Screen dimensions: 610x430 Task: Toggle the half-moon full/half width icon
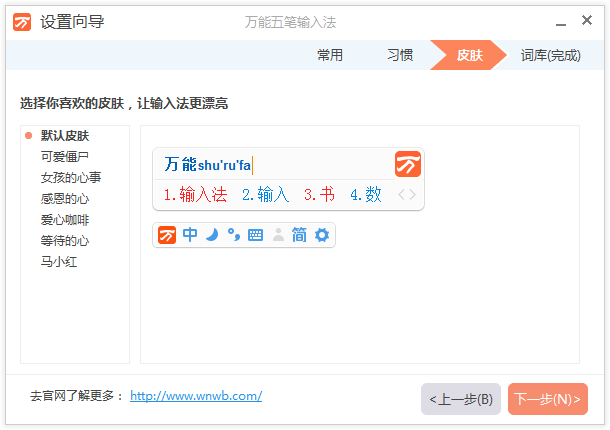212,235
